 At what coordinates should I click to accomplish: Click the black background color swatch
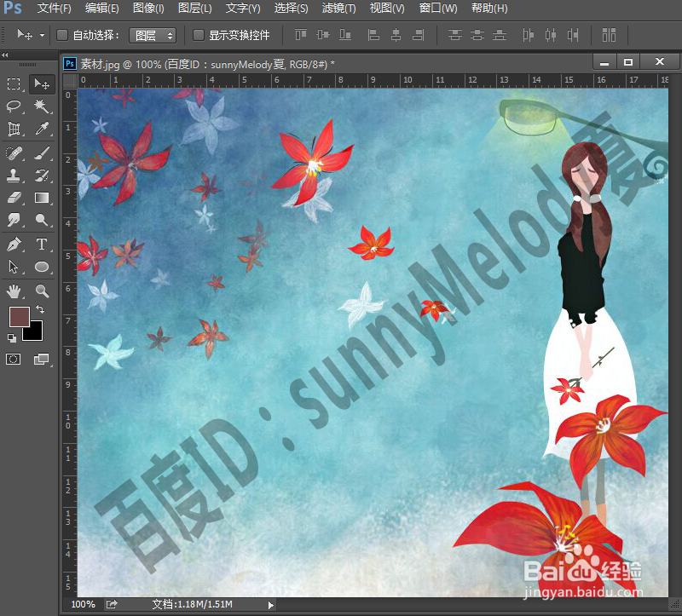tap(37, 334)
